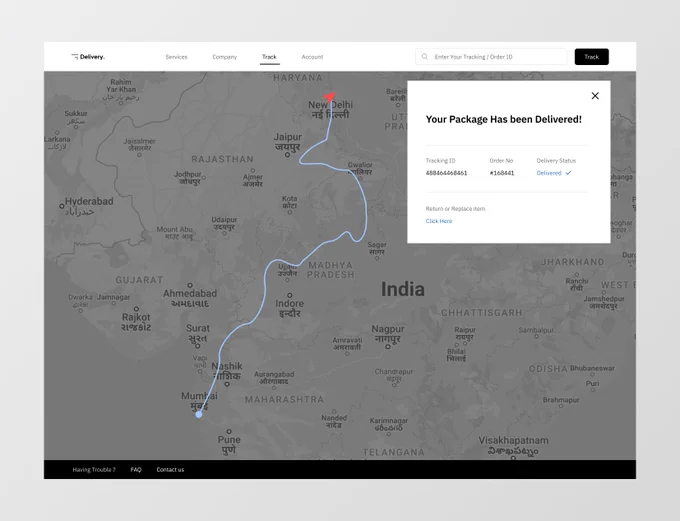Click the India country label on map
The width and height of the screenshot is (680, 521).
click(403, 289)
